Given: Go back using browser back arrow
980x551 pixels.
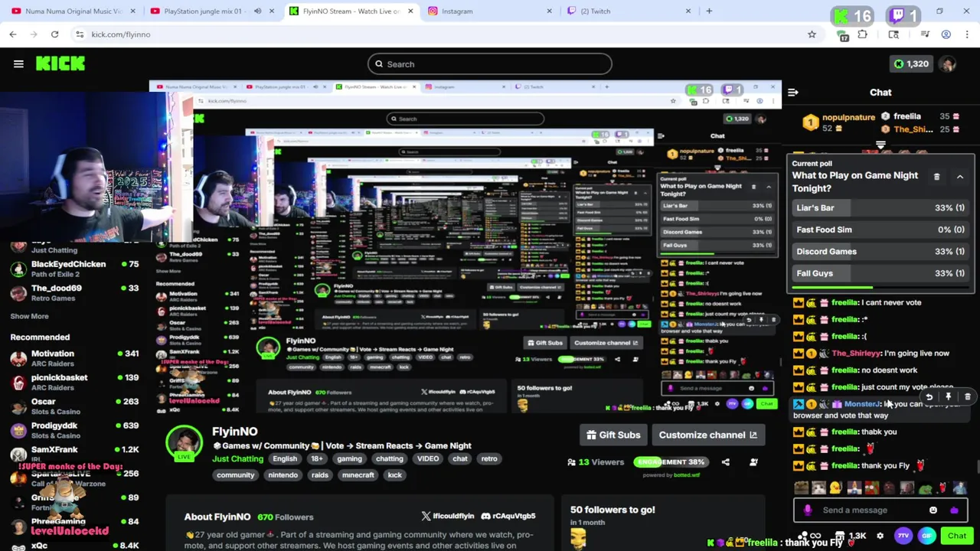Looking at the screenshot, I should [x=13, y=34].
